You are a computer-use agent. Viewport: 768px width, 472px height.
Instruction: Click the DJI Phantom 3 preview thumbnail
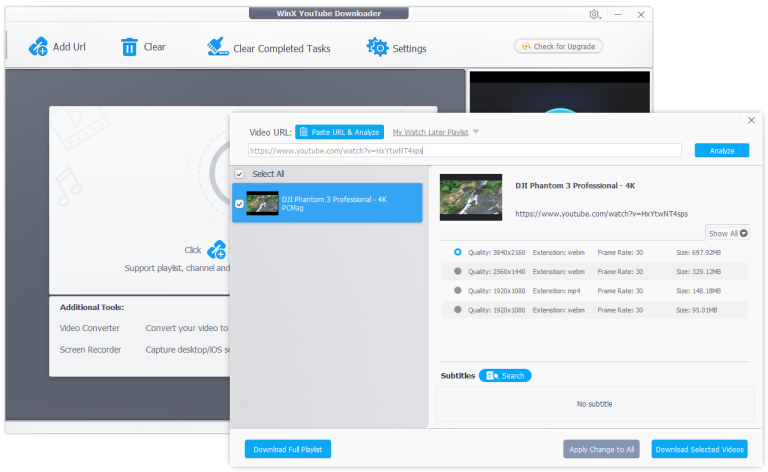471,198
